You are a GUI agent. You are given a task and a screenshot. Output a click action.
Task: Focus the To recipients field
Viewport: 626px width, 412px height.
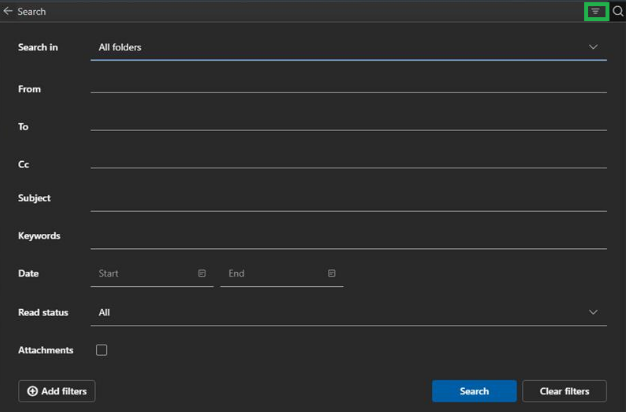tap(349, 123)
